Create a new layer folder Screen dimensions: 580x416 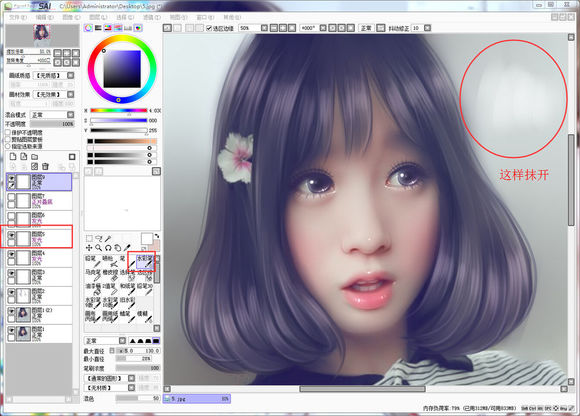pos(34,157)
